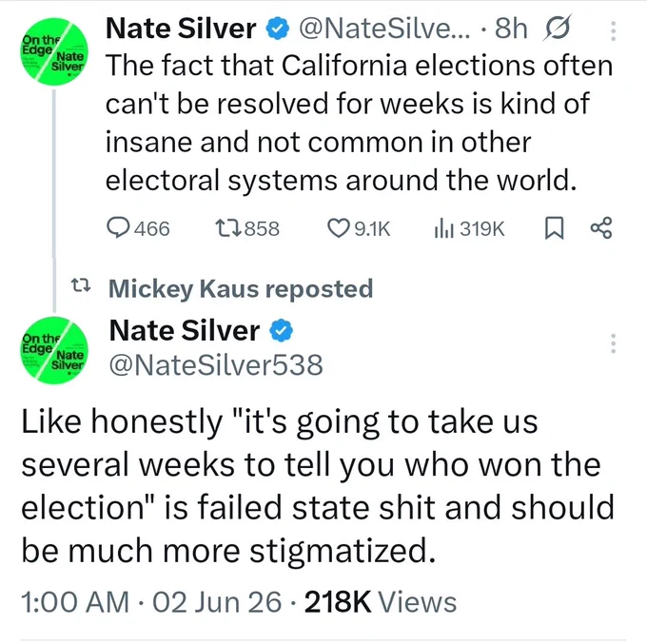The width and height of the screenshot is (647, 644).
Task: Like the tweet with 9.1K likes
Action: [359, 228]
